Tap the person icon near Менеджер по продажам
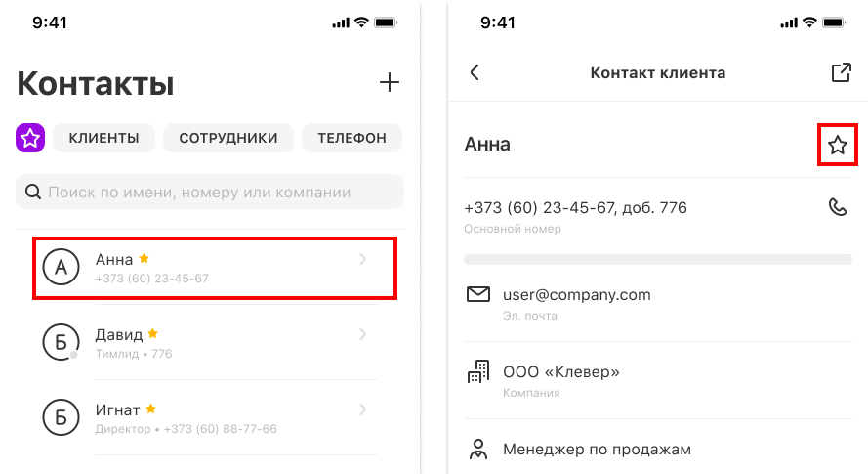The width and height of the screenshot is (868, 474). pyautogui.click(x=478, y=449)
